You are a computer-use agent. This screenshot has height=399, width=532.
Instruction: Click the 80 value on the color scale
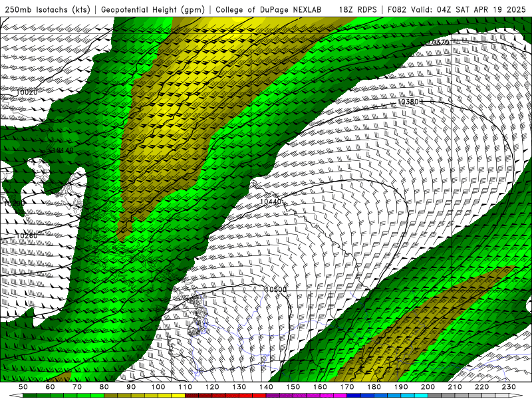(104, 387)
